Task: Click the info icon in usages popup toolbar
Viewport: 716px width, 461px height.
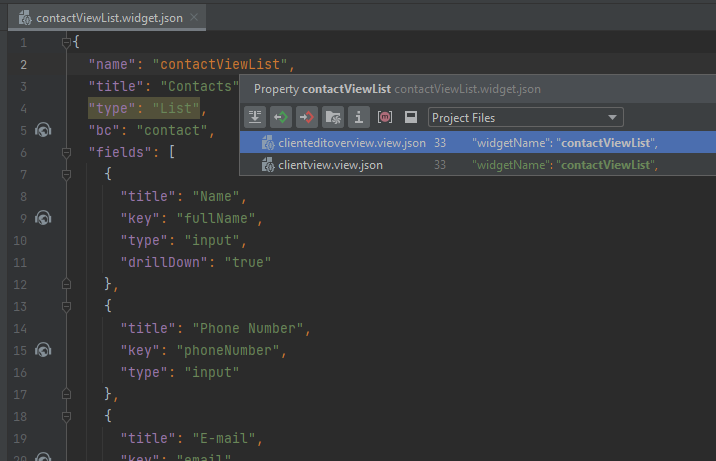Action: point(359,117)
